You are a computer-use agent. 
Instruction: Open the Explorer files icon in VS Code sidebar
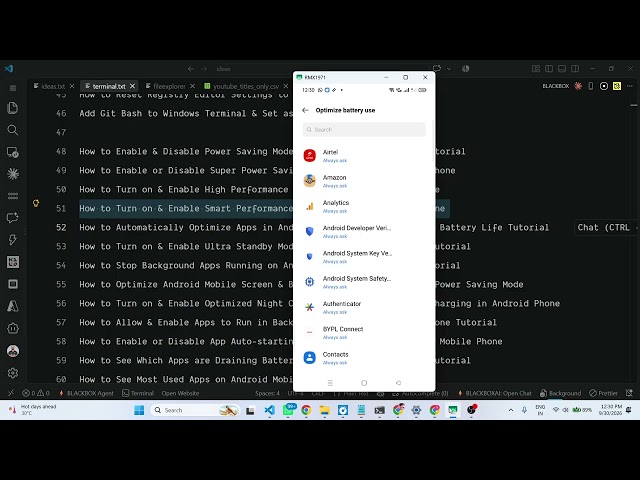[x=13, y=108]
